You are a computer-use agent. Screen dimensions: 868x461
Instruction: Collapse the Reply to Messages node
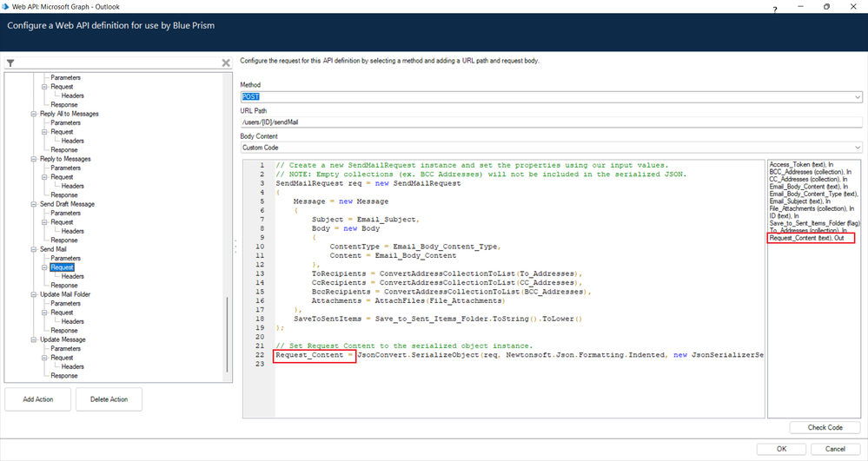tap(34, 159)
